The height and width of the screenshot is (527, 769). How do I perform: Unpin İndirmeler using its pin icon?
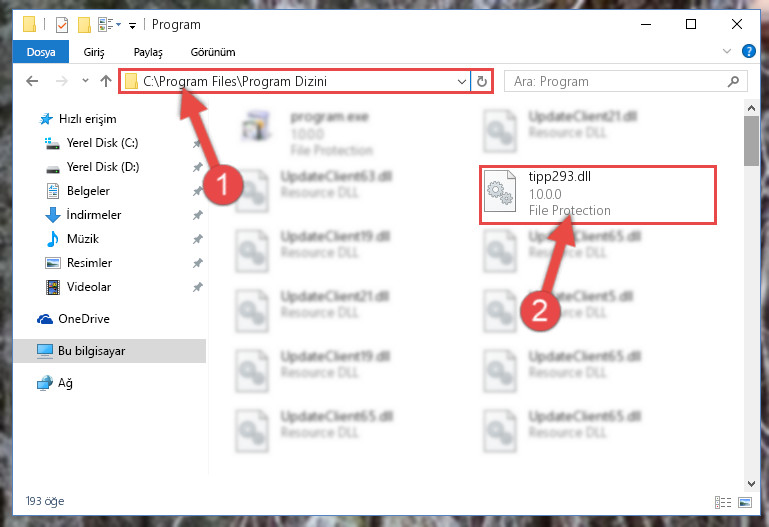(x=198, y=215)
